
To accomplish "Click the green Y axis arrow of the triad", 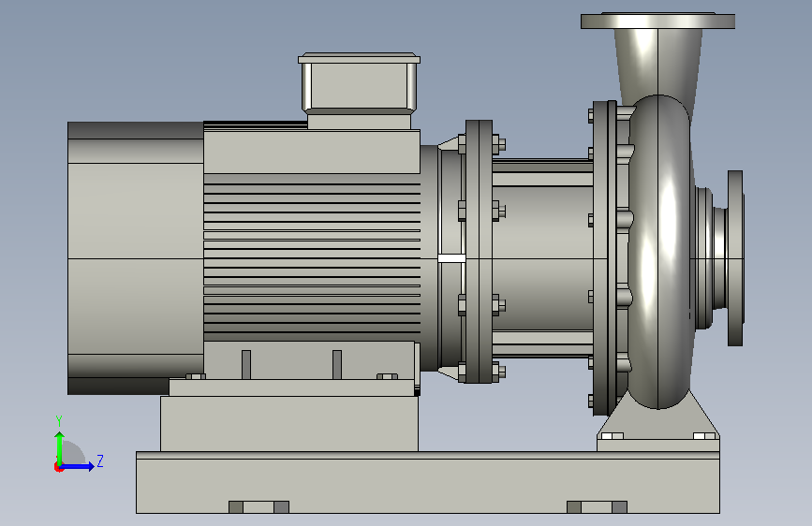I will (60, 447).
